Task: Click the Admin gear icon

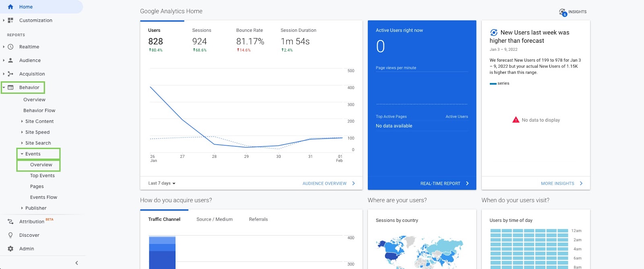Action: click(10, 249)
